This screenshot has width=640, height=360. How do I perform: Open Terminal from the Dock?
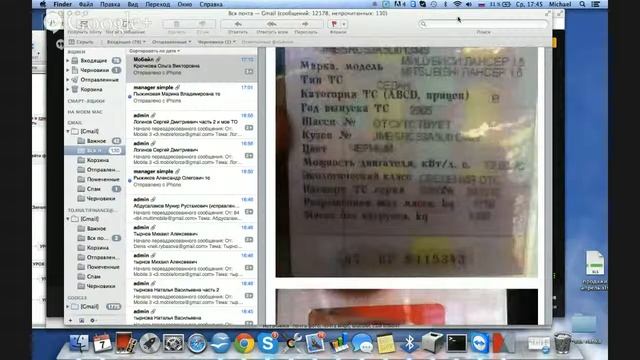(456, 343)
